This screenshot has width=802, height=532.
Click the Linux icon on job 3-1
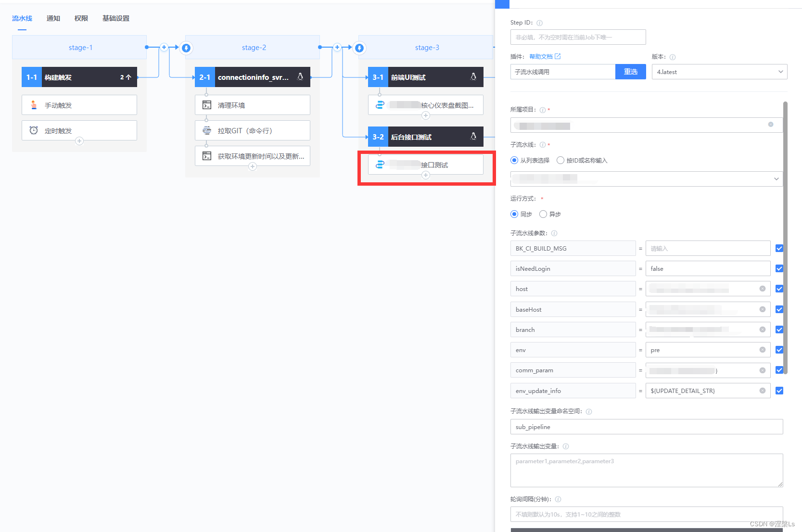click(x=473, y=76)
